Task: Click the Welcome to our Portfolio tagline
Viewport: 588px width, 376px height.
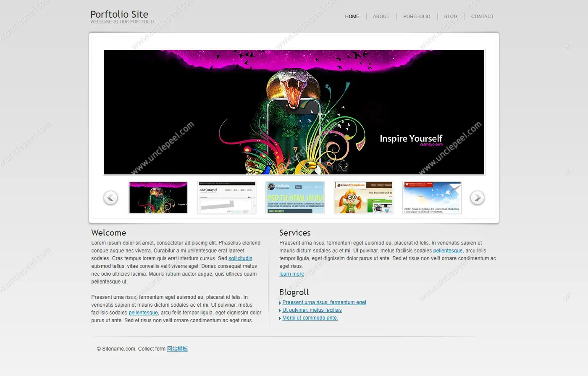Action: (122, 21)
